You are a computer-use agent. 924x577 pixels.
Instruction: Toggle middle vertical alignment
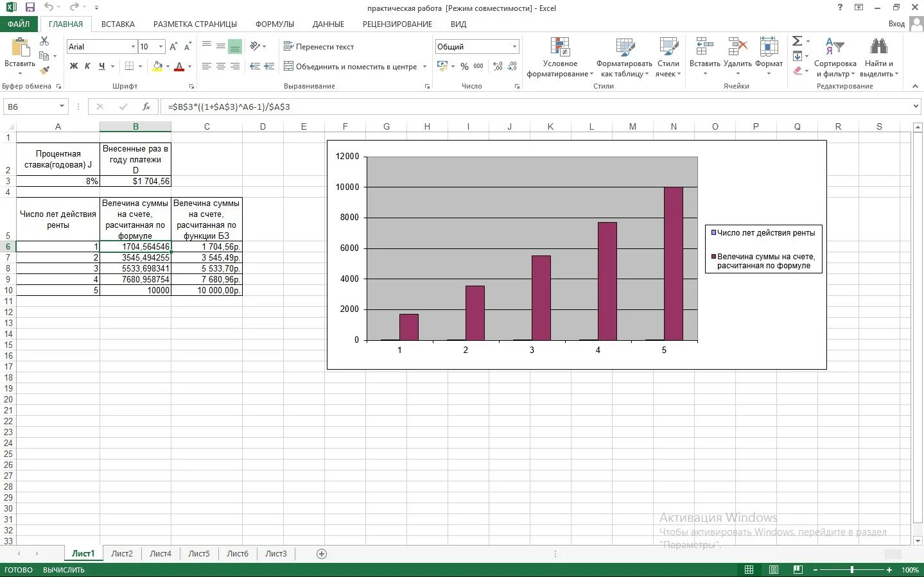tap(220, 46)
